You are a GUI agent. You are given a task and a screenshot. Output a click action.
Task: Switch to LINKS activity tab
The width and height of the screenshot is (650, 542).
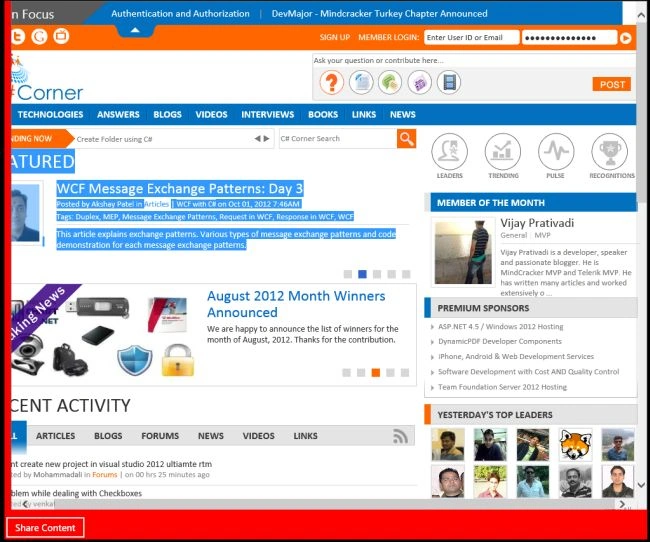(306, 436)
